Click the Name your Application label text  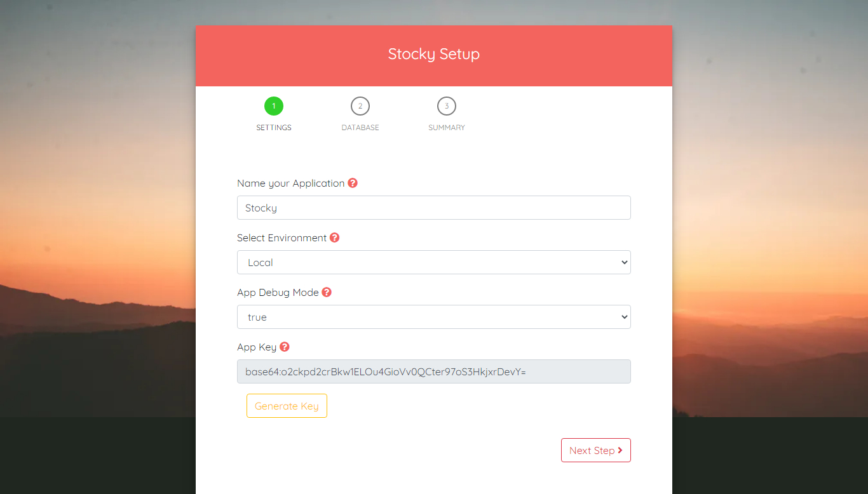290,183
